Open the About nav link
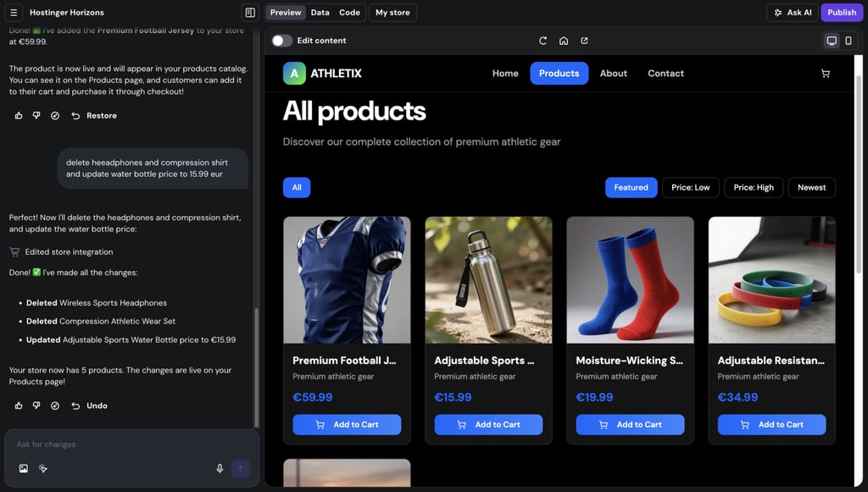 (614, 73)
